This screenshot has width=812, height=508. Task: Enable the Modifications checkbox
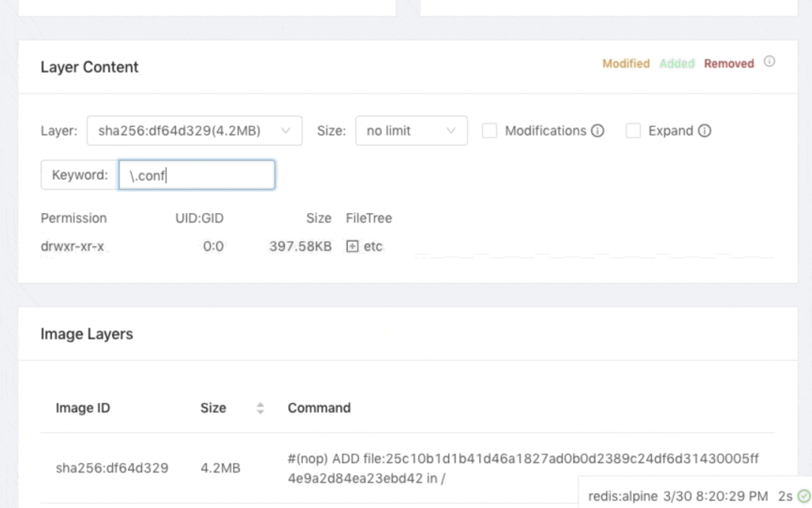coord(489,131)
